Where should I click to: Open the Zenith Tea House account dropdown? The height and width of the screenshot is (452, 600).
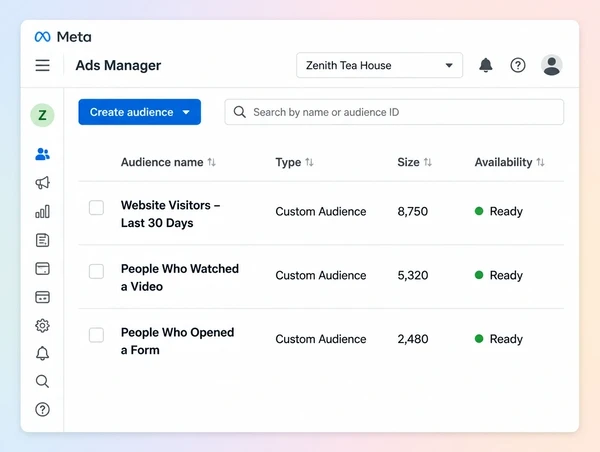click(379, 65)
